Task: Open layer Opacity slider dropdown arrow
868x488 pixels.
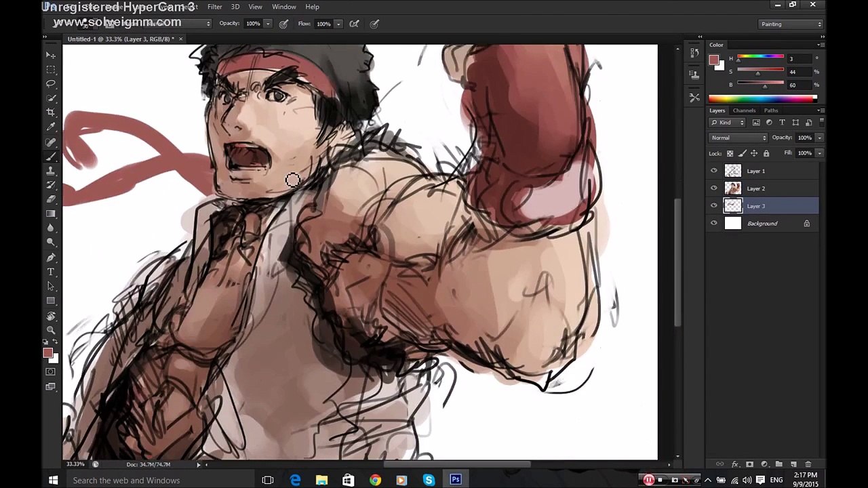Action: point(819,138)
